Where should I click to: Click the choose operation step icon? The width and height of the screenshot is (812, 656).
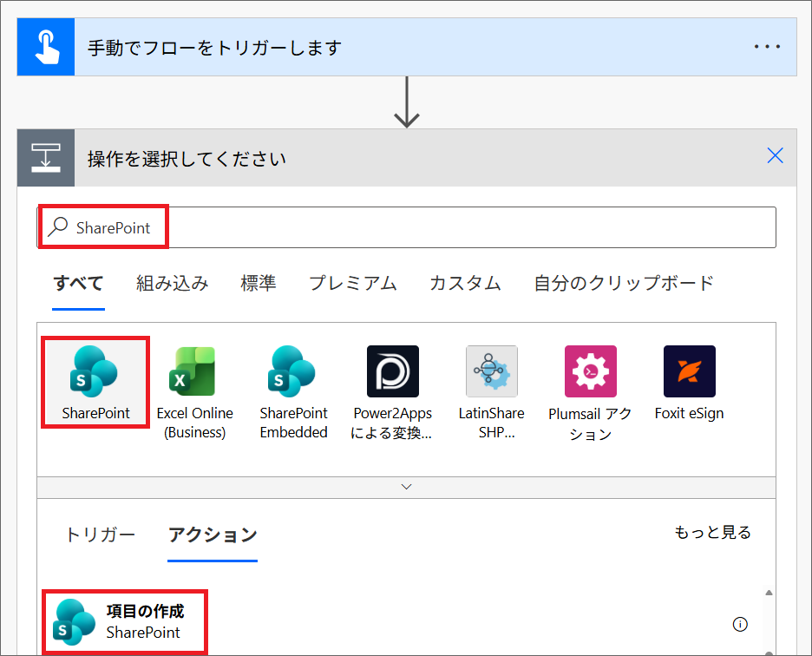tap(46, 158)
